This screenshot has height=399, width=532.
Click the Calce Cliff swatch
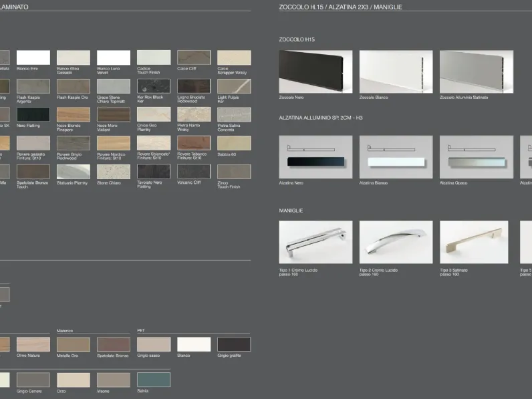(194, 57)
